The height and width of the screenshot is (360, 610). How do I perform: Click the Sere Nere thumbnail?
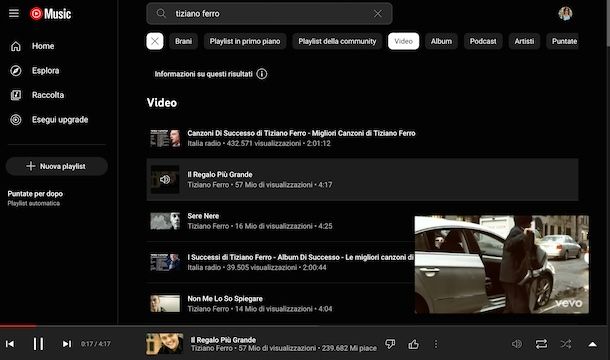click(165, 221)
